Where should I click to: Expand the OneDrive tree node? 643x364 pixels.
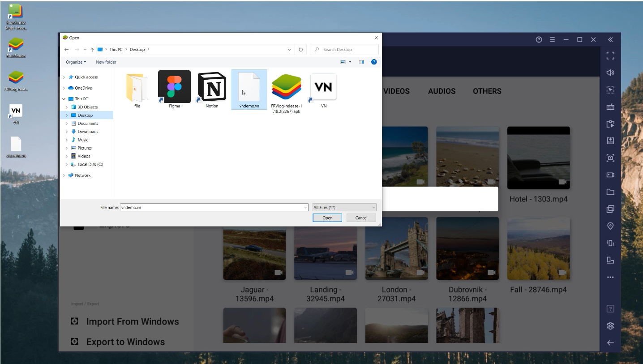click(64, 88)
